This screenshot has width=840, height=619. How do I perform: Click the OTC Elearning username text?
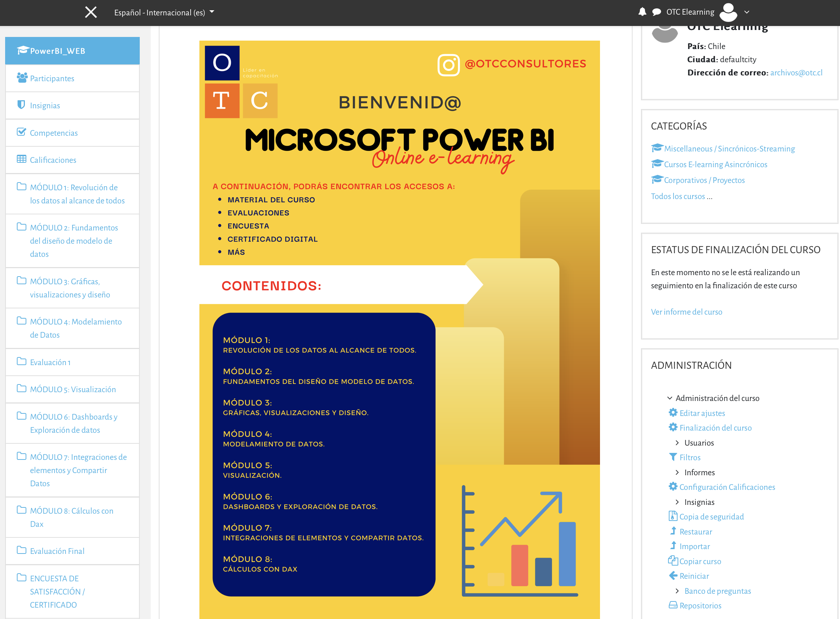coord(690,12)
